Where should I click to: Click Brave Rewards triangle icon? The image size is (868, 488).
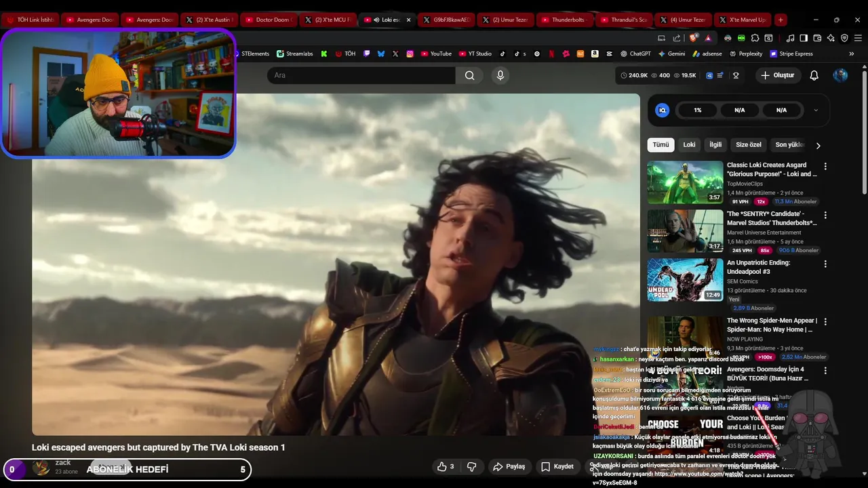point(708,38)
